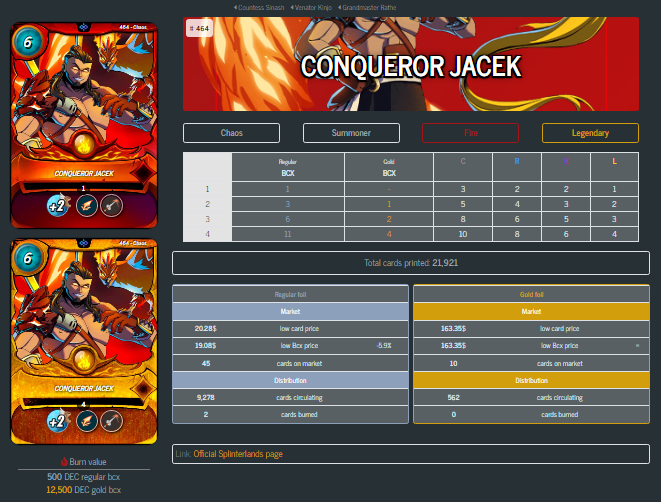Screen dimensions: 661x502
Task: Click gold low card price 163.35$
Action: pyautogui.click(x=454, y=329)
